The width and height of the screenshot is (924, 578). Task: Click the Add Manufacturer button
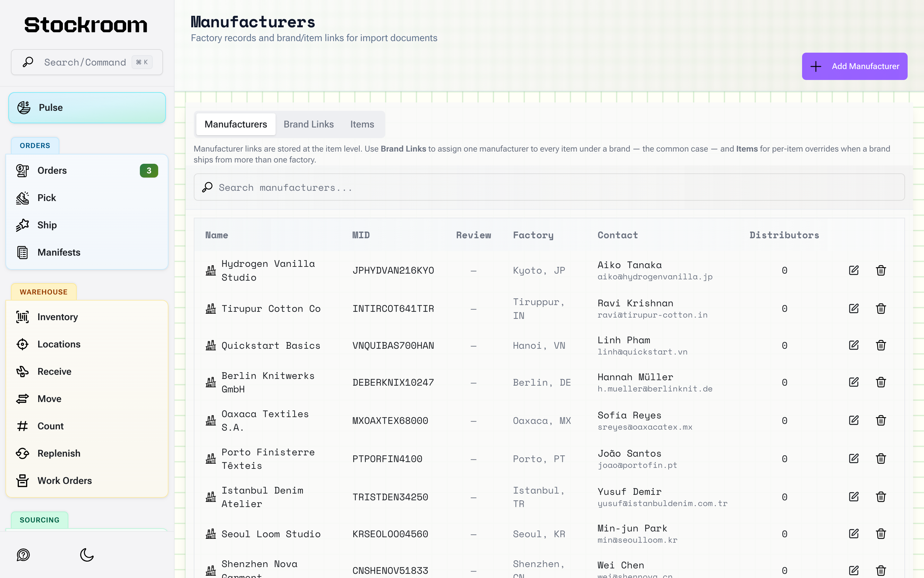tap(854, 66)
